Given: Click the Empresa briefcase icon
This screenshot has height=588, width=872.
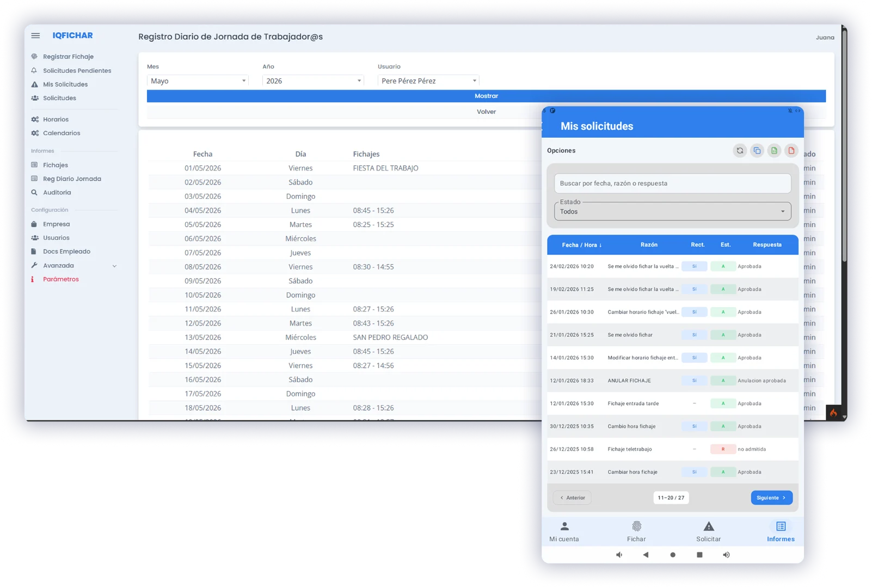Looking at the screenshot, I should (34, 224).
